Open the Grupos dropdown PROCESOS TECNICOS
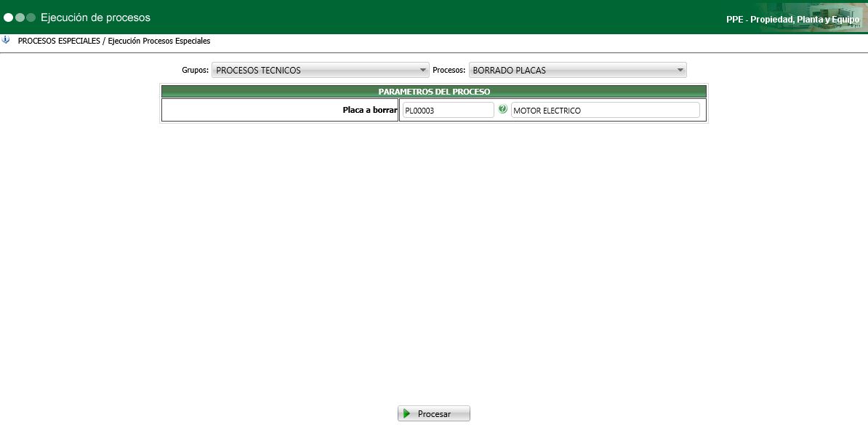This screenshot has width=868, height=441. 320,71
